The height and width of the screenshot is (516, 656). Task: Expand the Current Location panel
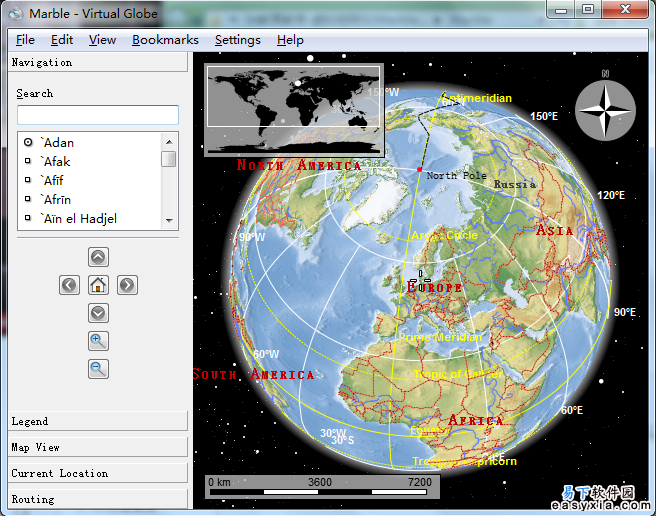(96, 473)
